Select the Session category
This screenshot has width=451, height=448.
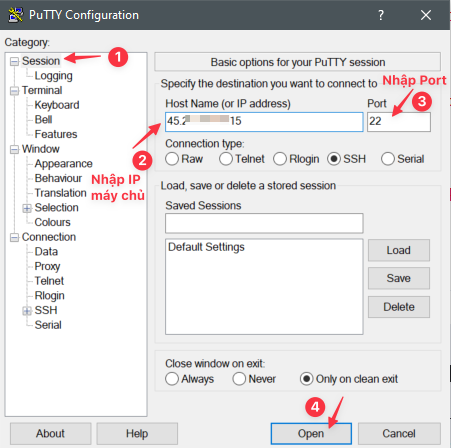tap(41, 61)
